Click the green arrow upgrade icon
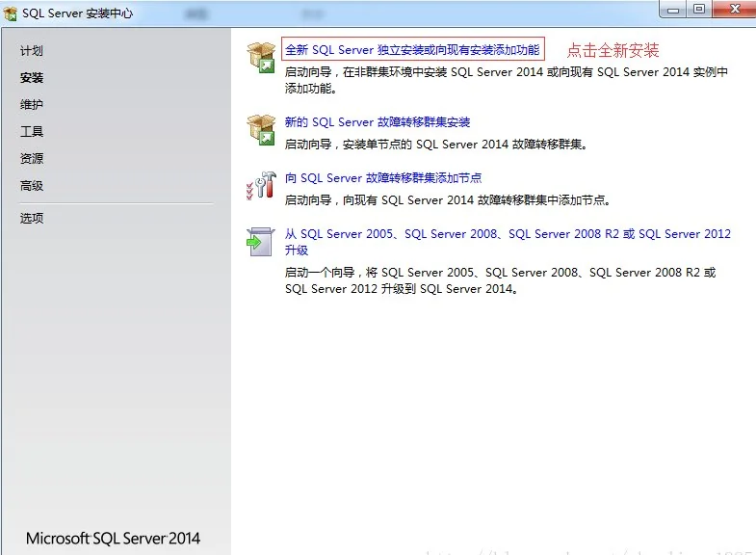756x555 pixels. pos(261,241)
